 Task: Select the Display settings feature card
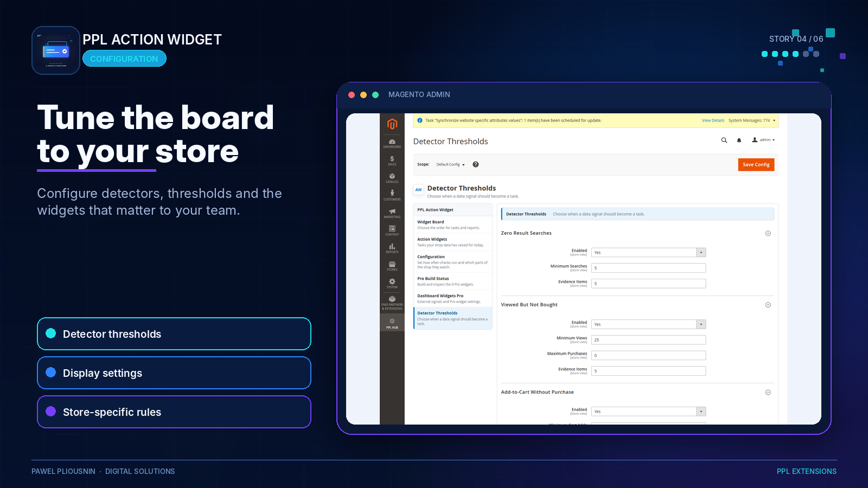(x=174, y=373)
